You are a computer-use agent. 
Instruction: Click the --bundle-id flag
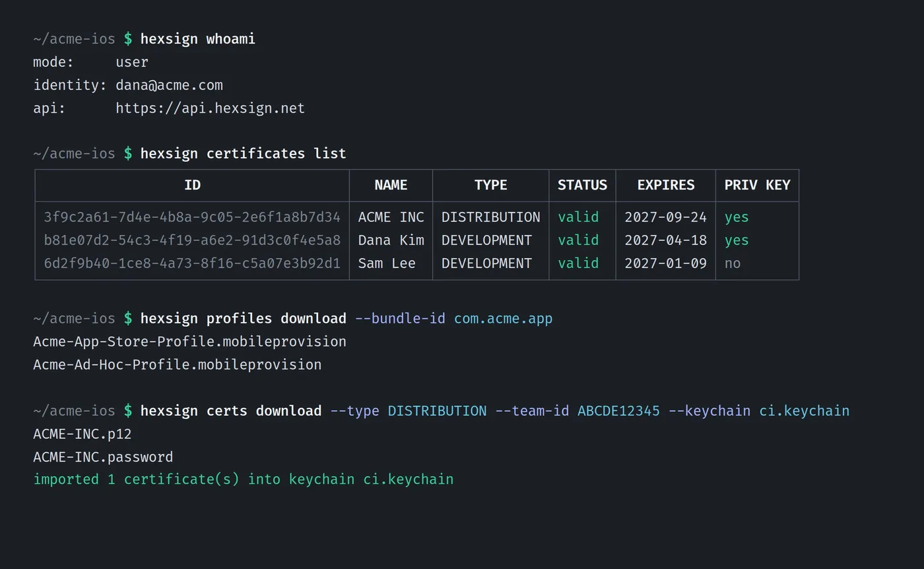pos(400,319)
